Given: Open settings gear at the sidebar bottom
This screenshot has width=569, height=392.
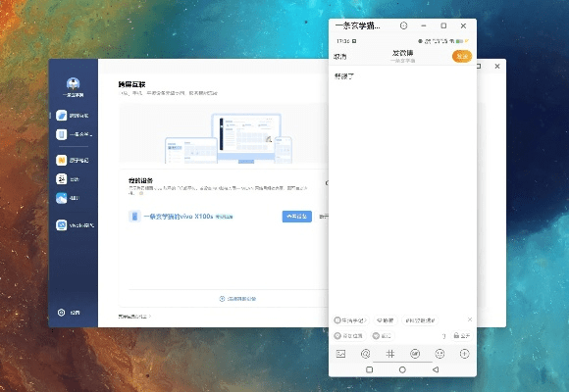Looking at the screenshot, I should point(62,313).
